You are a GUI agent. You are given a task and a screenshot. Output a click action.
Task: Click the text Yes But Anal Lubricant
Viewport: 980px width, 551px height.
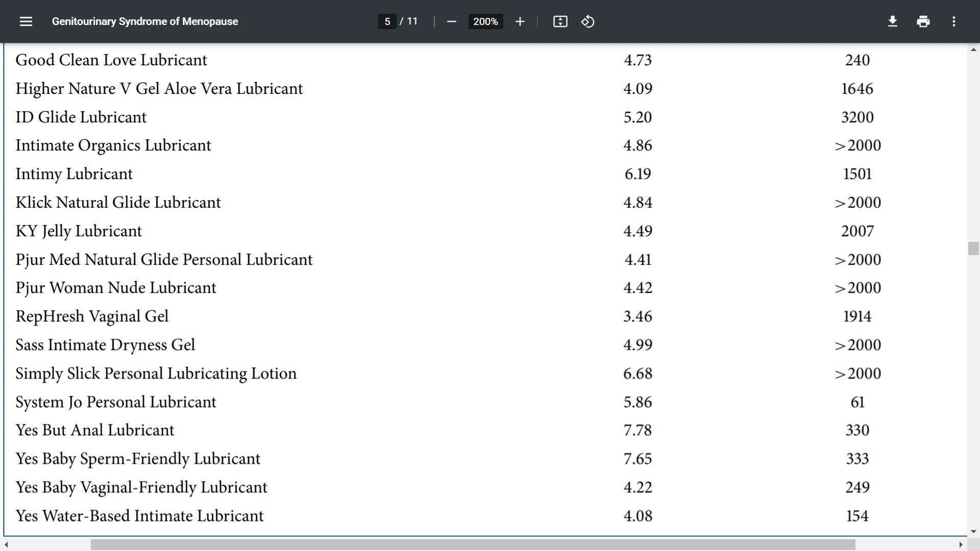point(95,431)
